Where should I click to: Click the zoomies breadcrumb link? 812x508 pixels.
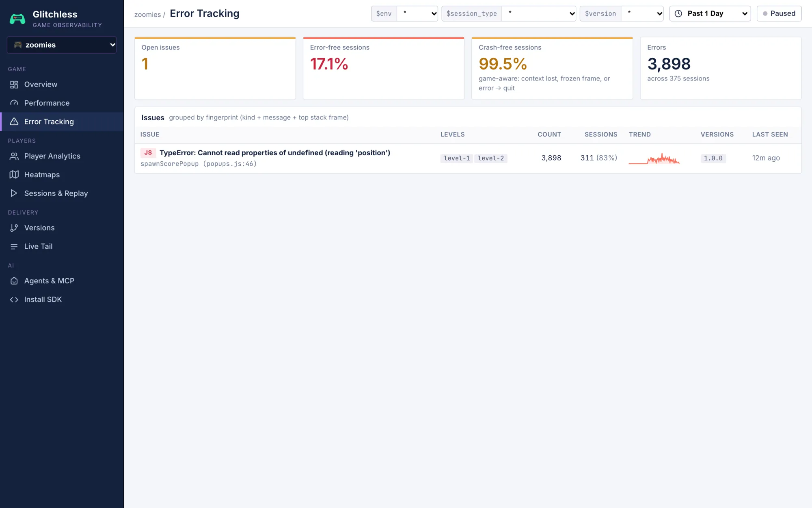147,15
